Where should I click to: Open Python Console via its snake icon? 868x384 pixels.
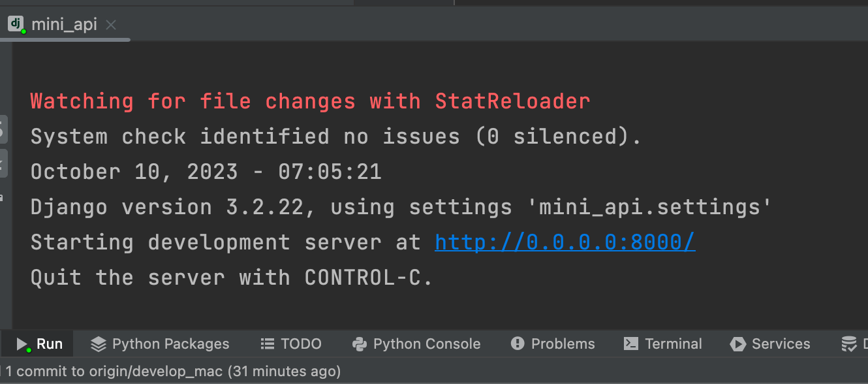point(359,344)
